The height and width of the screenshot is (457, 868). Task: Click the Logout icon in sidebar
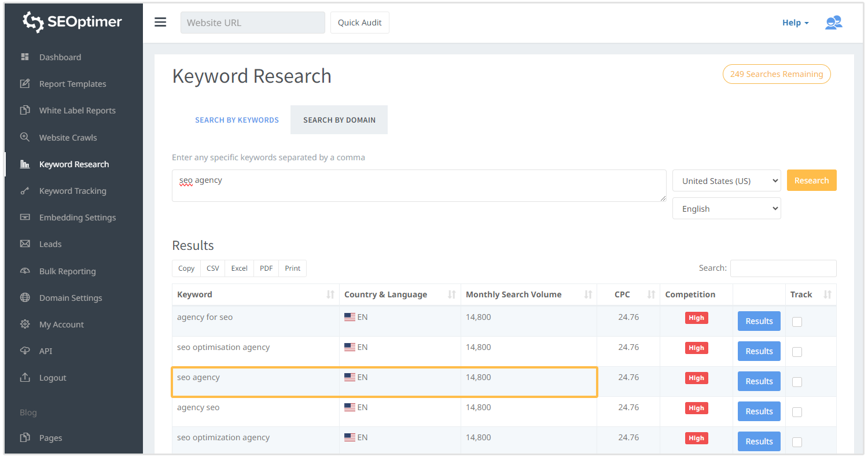(x=25, y=378)
